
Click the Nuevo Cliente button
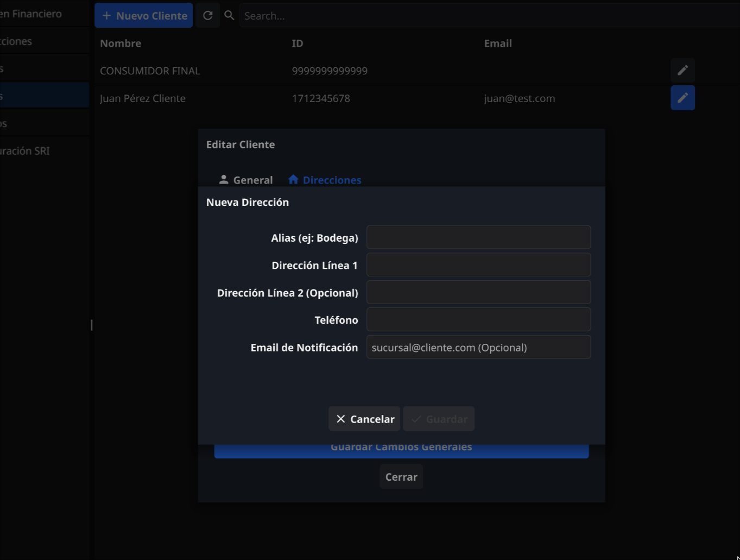pos(144,16)
